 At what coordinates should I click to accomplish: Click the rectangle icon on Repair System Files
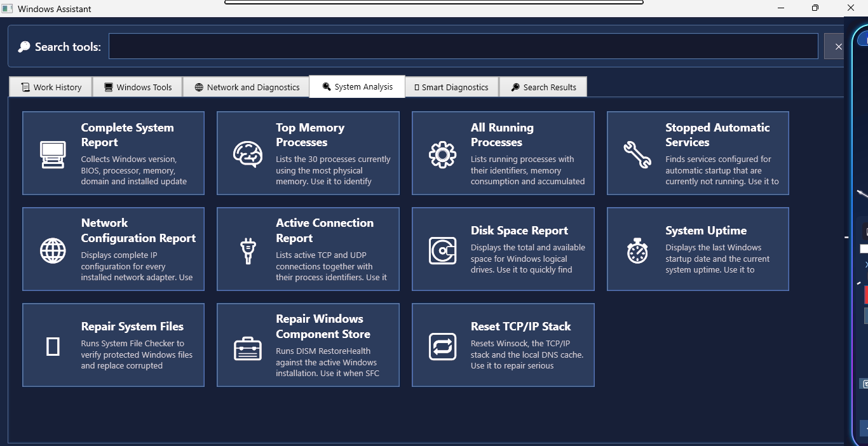point(53,346)
